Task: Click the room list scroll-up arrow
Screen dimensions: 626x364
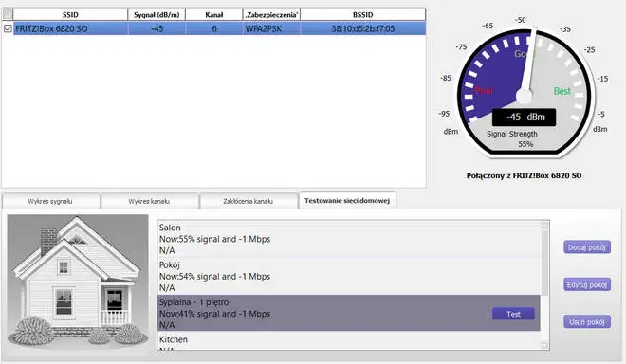Action: [544, 225]
